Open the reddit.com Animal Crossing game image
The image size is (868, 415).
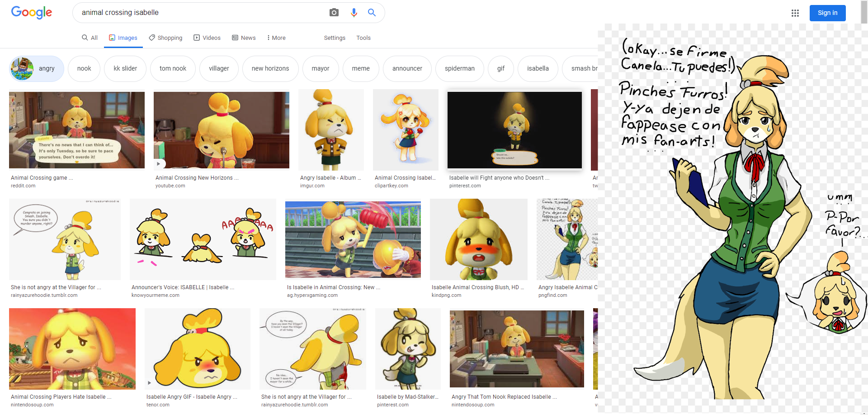coord(77,130)
